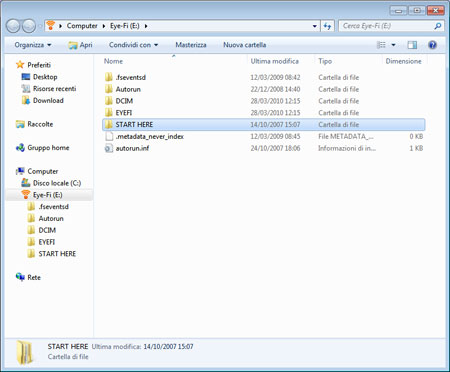Sort by the Ultima modifica column header
Screen dimensions: 450x372
coord(275,61)
